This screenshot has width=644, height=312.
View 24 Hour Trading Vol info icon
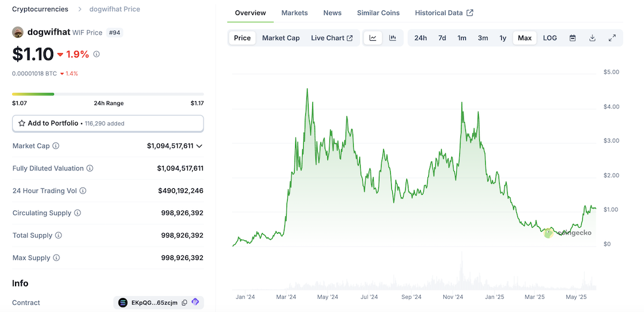coord(83,191)
